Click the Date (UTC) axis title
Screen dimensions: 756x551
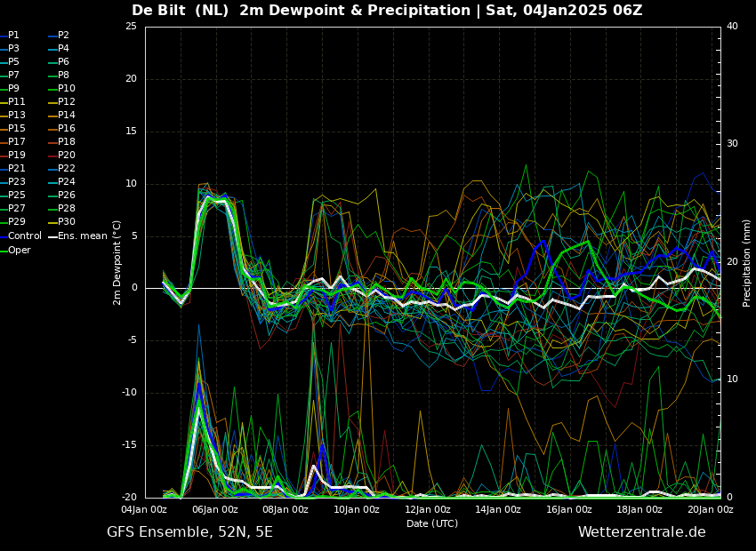[x=432, y=523]
